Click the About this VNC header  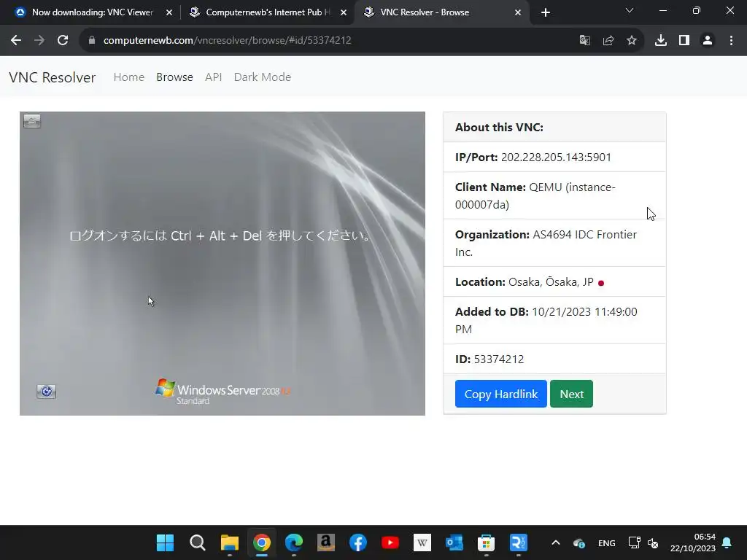(x=499, y=127)
